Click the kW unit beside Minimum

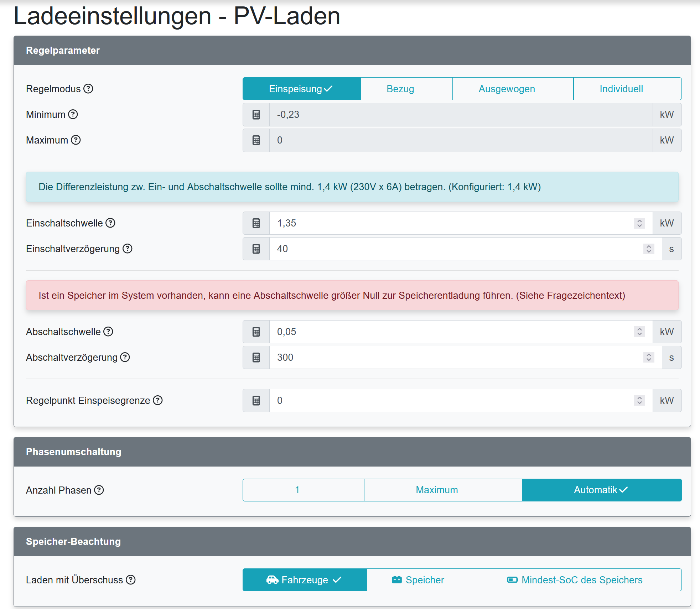point(667,115)
